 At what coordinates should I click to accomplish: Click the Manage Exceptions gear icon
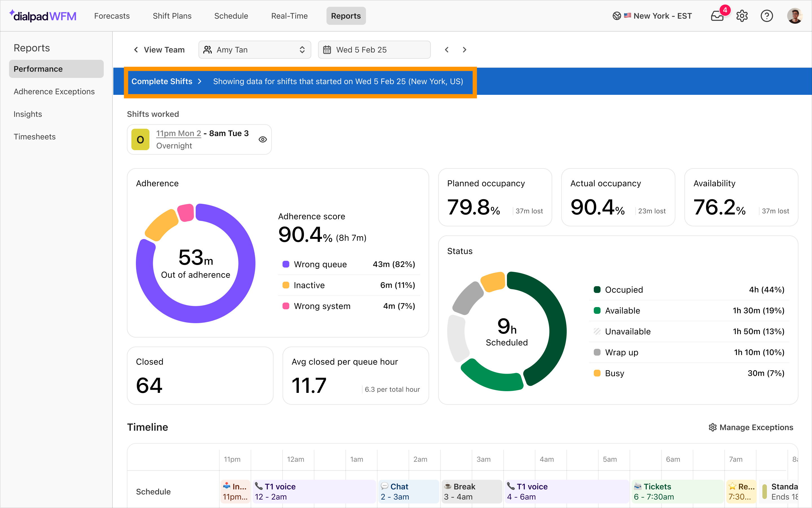[712, 427]
